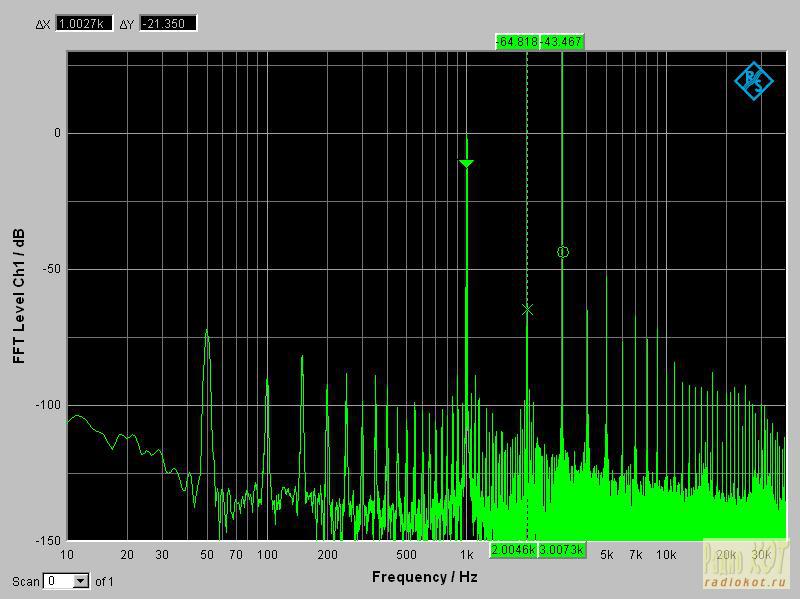800x599 pixels.
Task: Click the Y axis tick 0
Action: (x=57, y=133)
